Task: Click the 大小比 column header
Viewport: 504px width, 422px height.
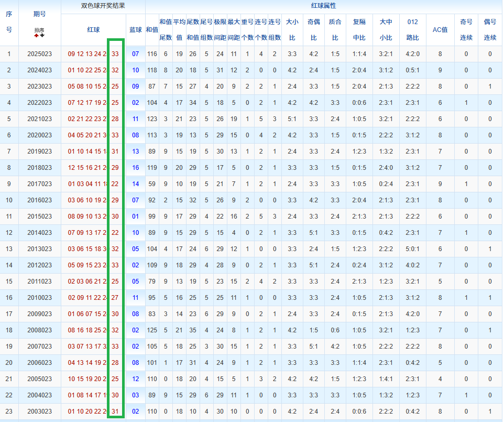Action: pos(292,30)
